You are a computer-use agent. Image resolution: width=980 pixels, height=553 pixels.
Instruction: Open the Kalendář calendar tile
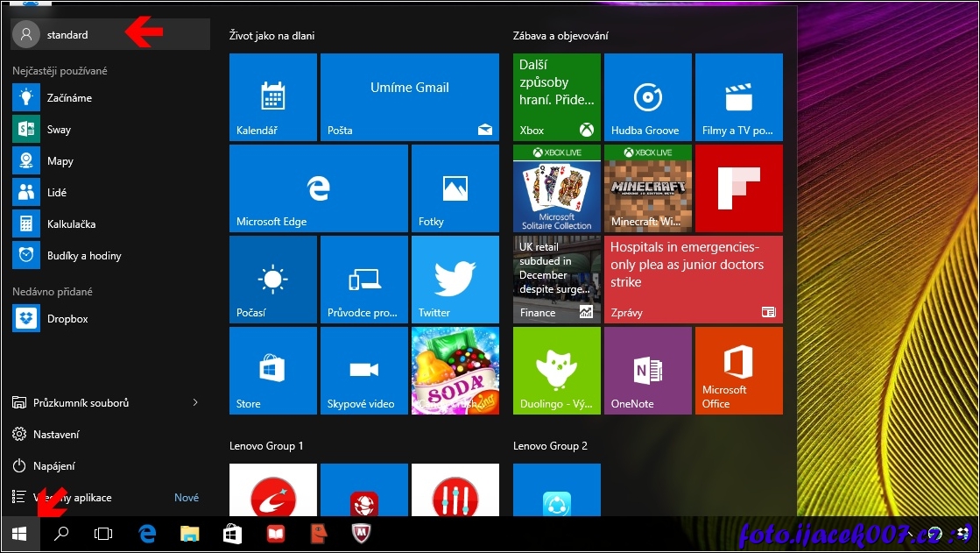272,97
